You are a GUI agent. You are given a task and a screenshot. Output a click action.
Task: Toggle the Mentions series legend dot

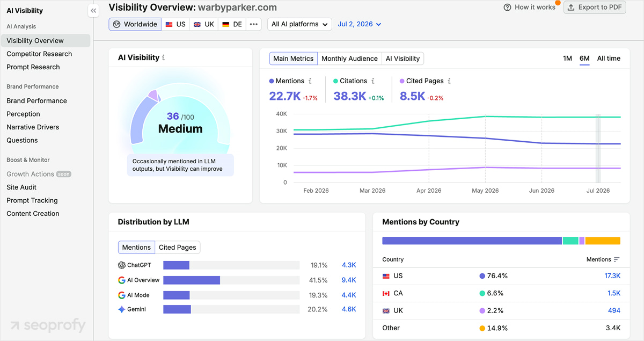point(272,81)
